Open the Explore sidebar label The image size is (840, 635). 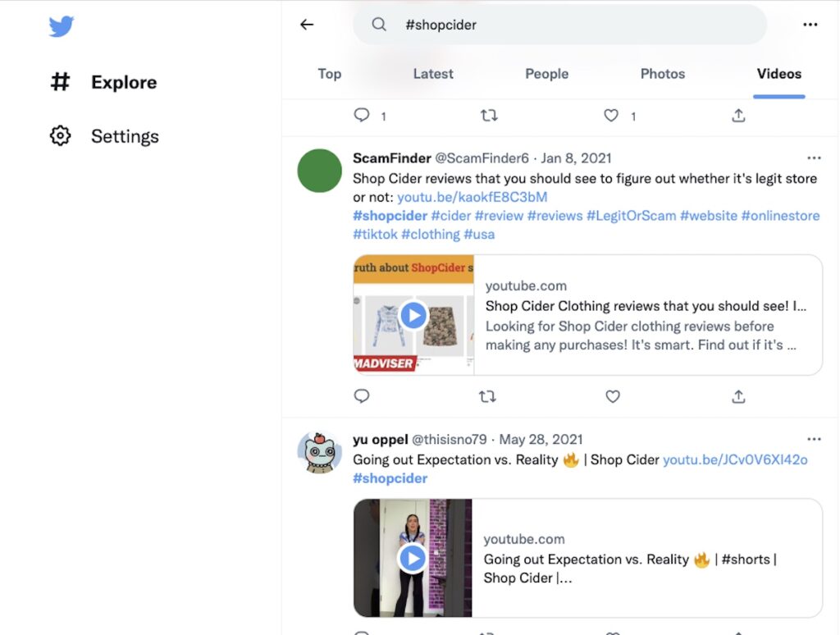coord(124,83)
